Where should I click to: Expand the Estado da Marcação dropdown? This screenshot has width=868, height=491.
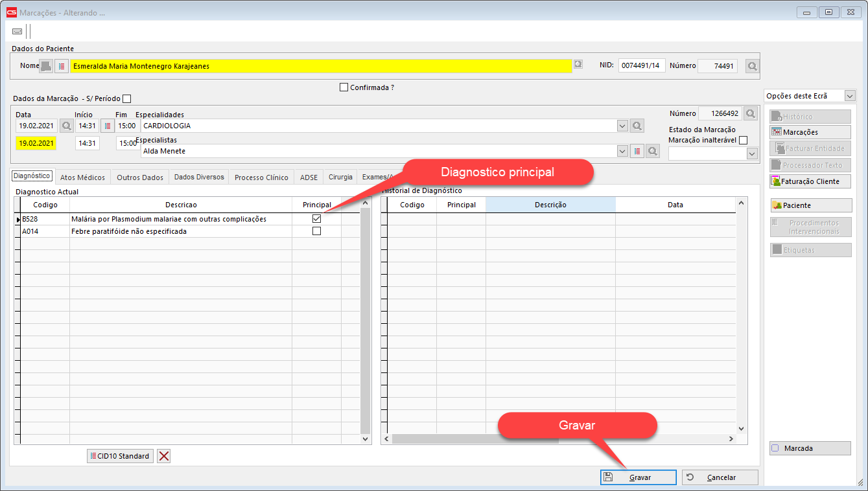pyautogui.click(x=752, y=154)
